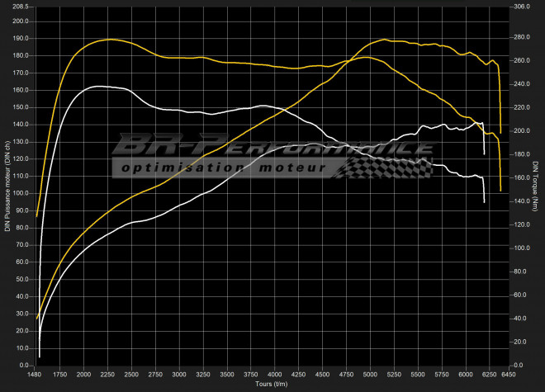Click the white torque curve peak near 2250 rpm
Image resolution: width=545 pixels, height=392 pixels.
click(x=99, y=86)
